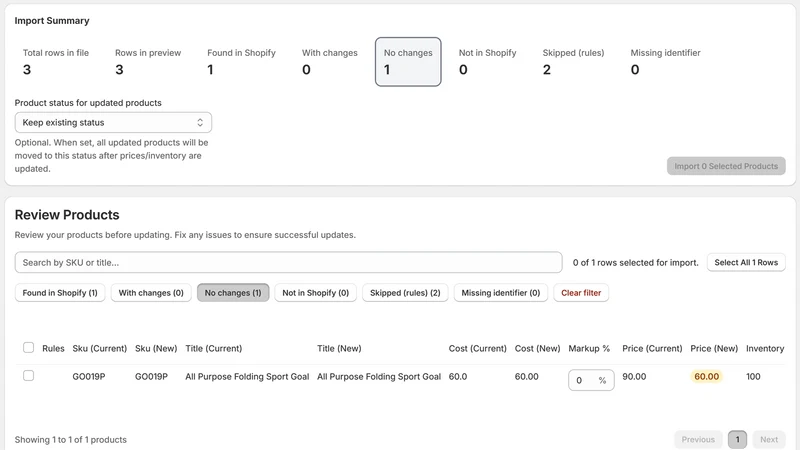Click the Title (New) column header

pos(339,348)
